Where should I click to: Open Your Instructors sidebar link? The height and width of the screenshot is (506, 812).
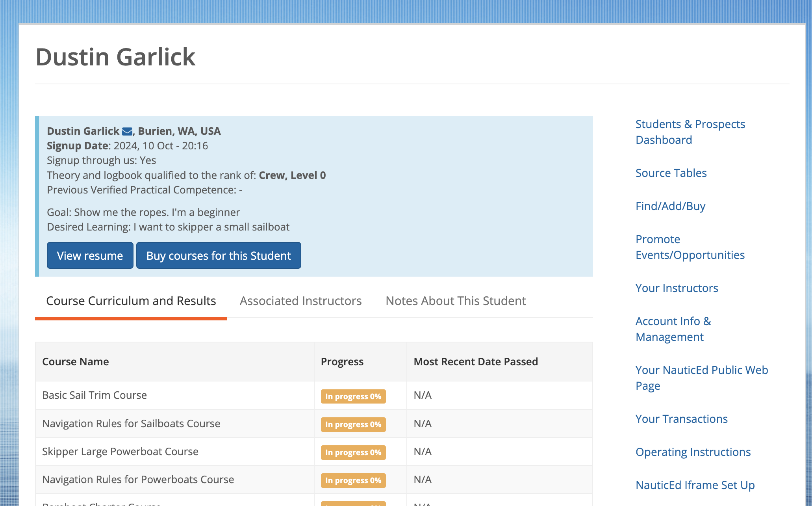coord(677,288)
